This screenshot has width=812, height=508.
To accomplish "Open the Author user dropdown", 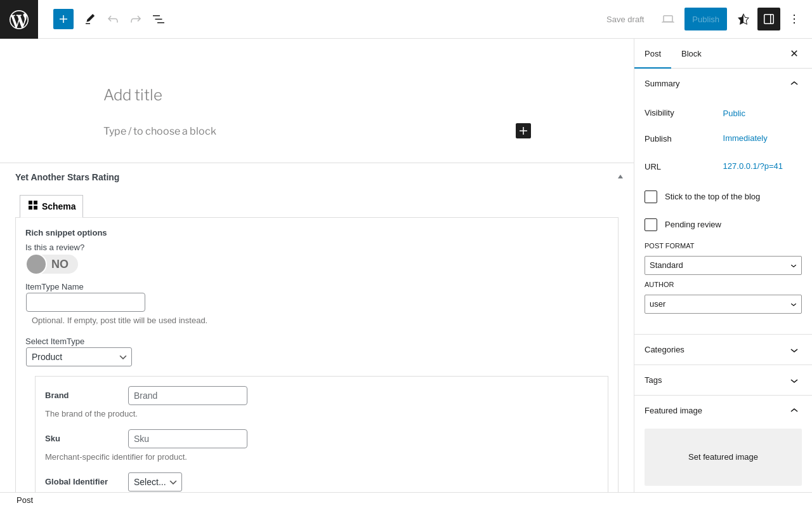I will 723,304.
